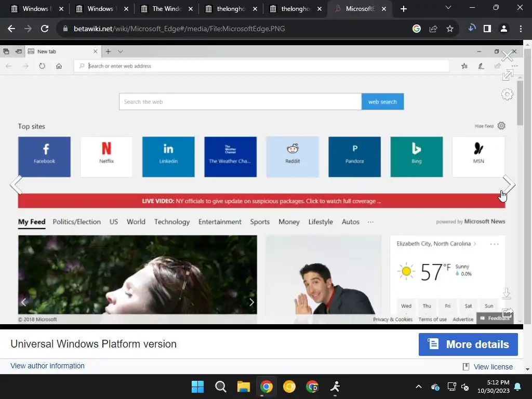Open the View license link
Screen dimensions: 532x399
(x=493, y=367)
